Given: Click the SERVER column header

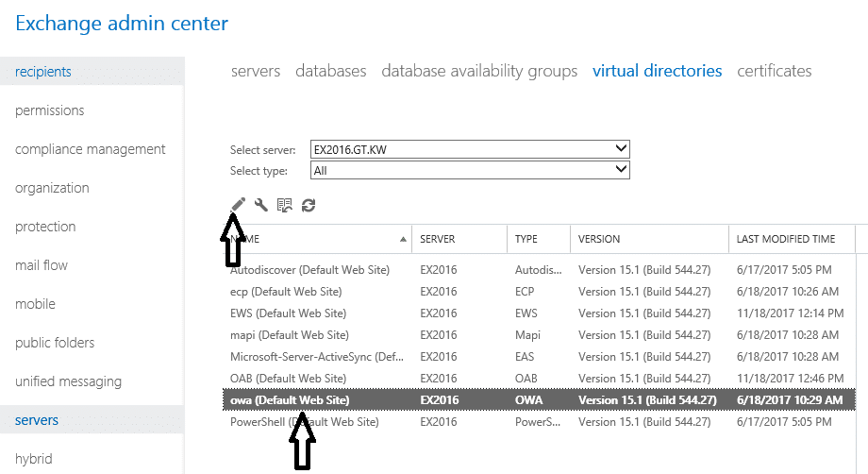Looking at the screenshot, I should tap(459, 239).
